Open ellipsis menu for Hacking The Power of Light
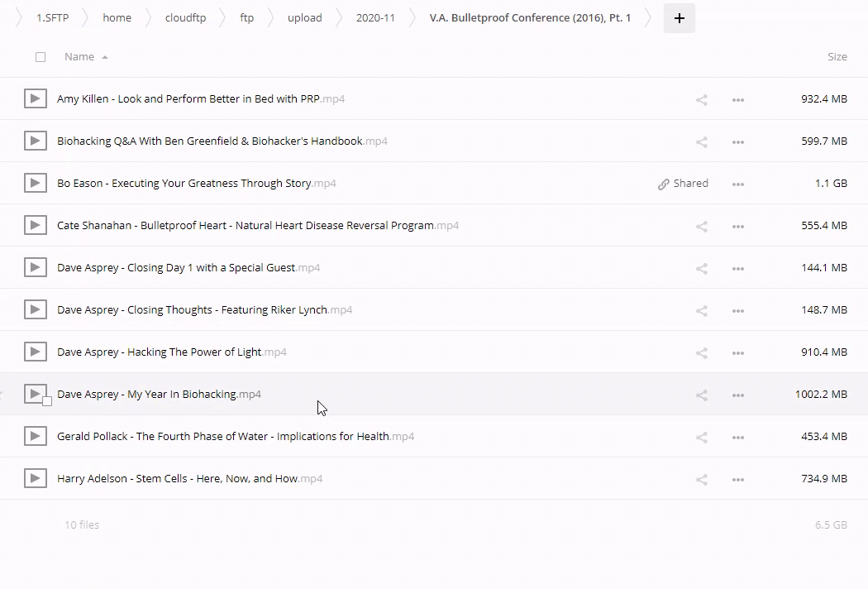The height and width of the screenshot is (589, 868). 737,353
